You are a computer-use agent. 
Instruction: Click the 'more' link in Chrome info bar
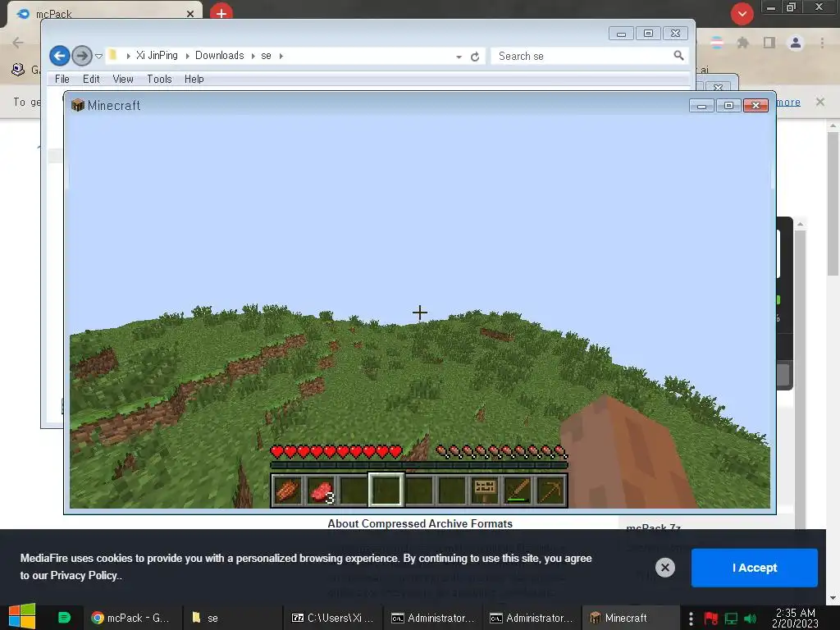[x=788, y=102]
